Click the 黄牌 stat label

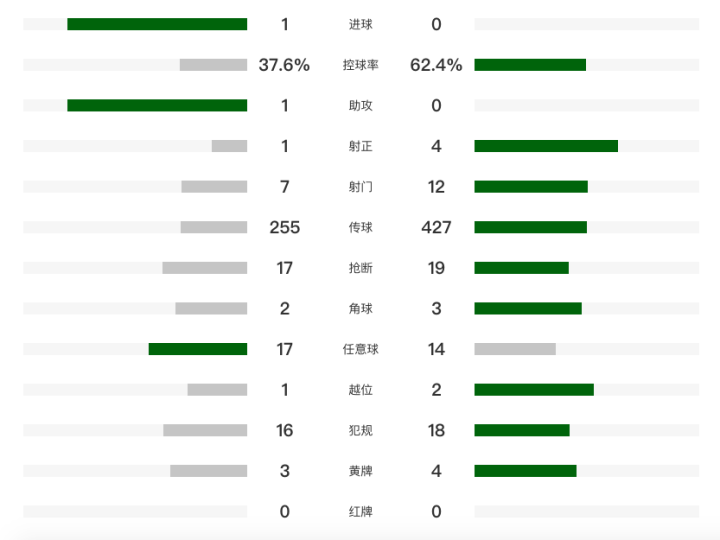[360, 471]
